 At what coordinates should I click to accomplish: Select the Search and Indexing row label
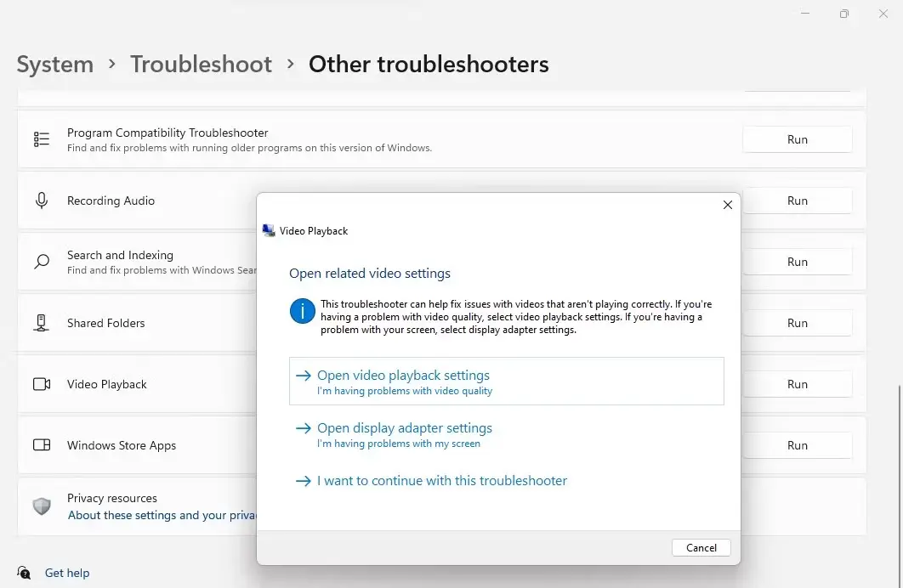[120, 255]
